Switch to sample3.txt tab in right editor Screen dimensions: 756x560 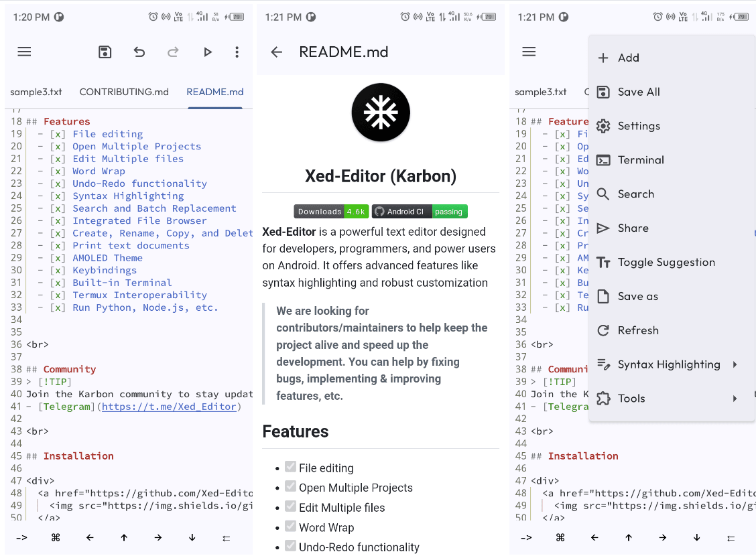(540, 92)
